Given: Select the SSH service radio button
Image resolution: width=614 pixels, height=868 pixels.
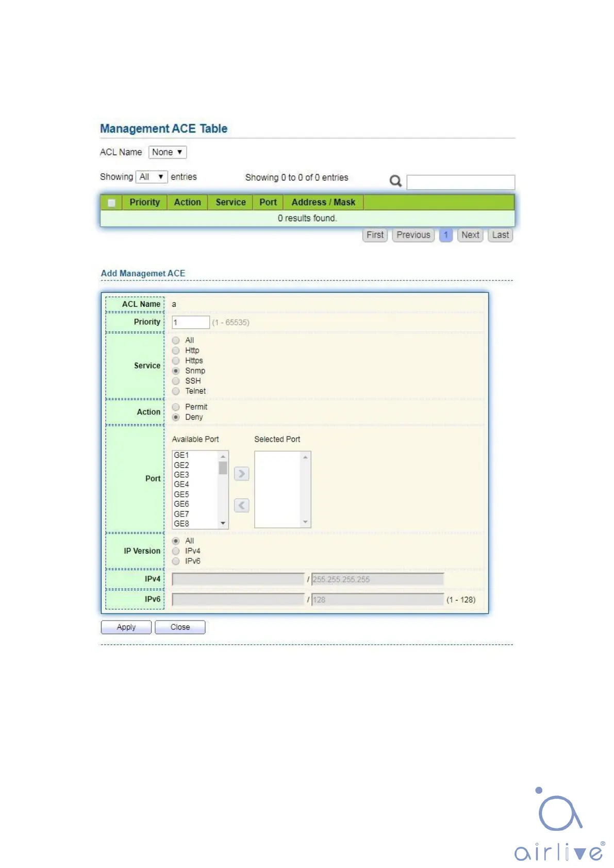Looking at the screenshot, I should [176, 381].
